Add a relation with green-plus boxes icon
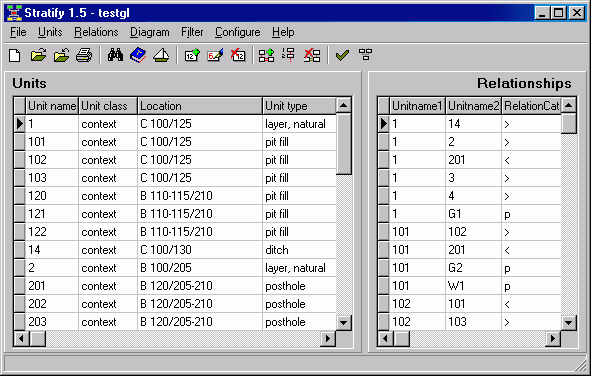Viewport: 591px width, 376px height. tap(266, 55)
